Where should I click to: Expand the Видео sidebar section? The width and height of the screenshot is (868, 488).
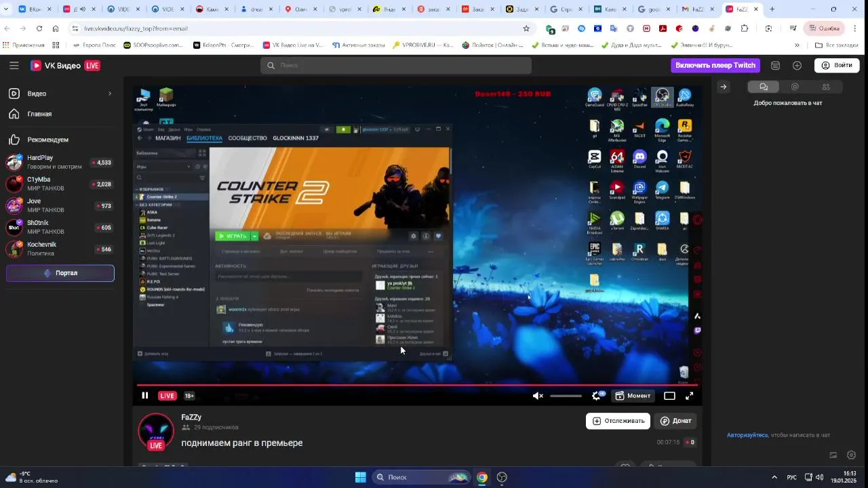pyautogui.click(x=110, y=94)
